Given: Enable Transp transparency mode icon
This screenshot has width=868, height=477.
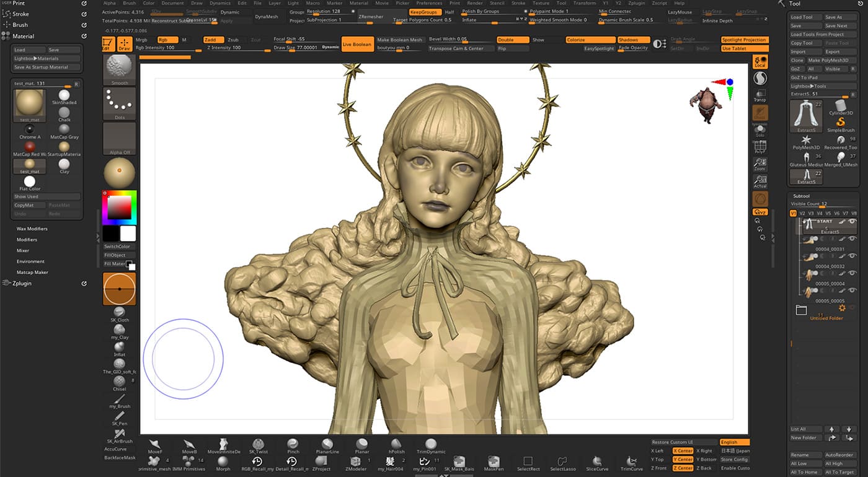Looking at the screenshot, I should [x=759, y=94].
